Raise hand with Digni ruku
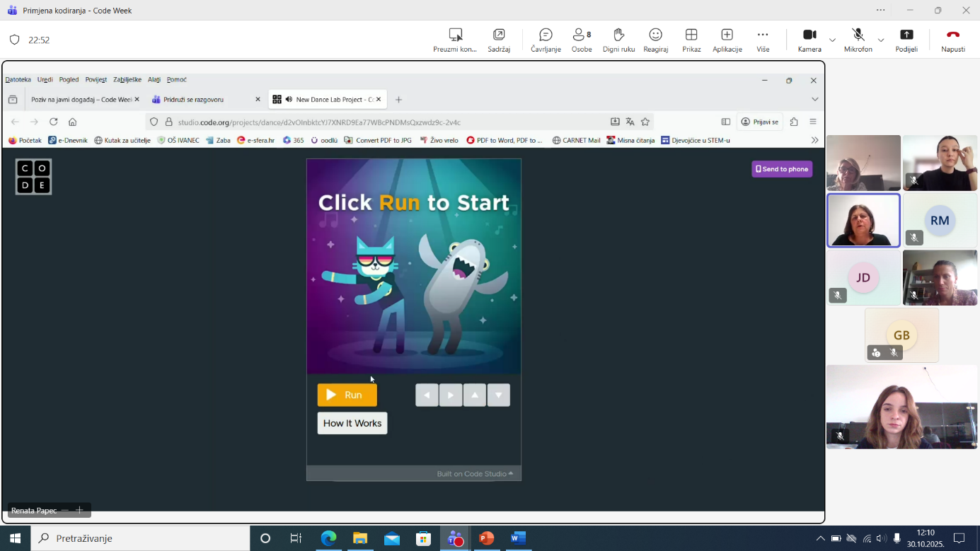The height and width of the screenshot is (551, 980). click(618, 40)
